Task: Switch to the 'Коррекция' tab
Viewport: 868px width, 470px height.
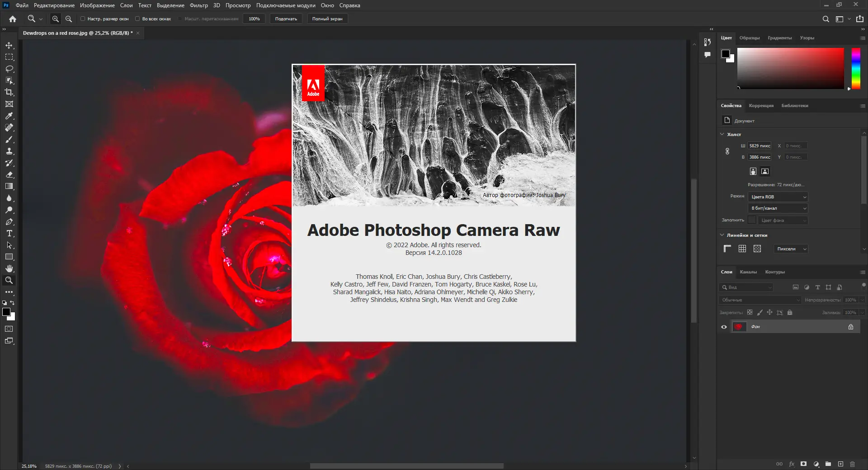Action: pos(761,106)
